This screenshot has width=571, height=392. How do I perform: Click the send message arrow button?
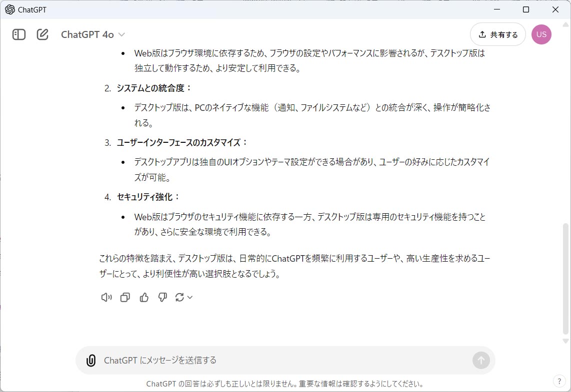click(x=481, y=361)
